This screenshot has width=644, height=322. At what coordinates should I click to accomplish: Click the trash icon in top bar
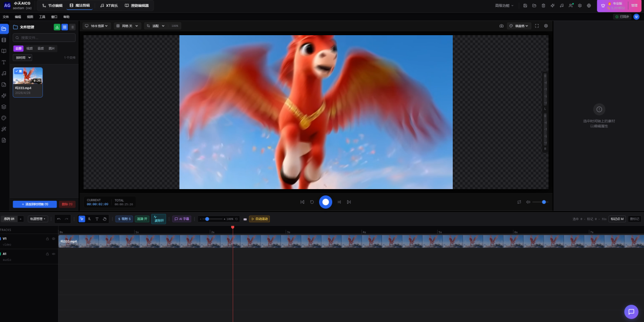click(x=543, y=5)
